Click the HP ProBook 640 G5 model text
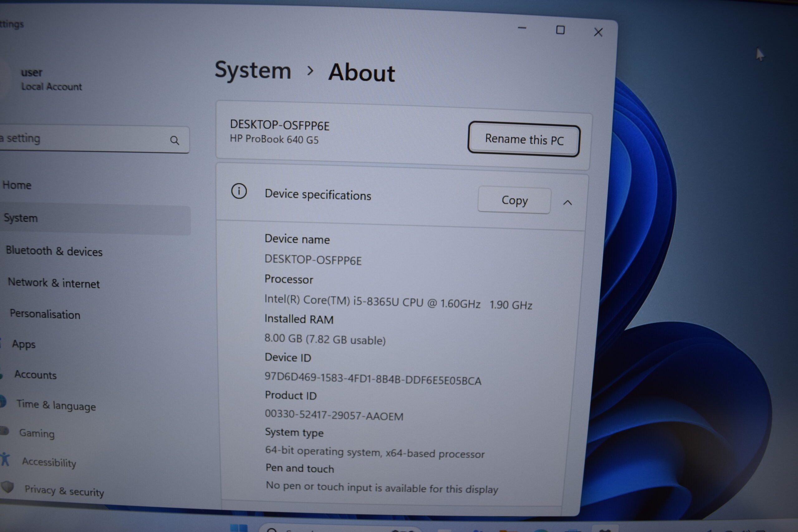The image size is (798, 532). pos(274,139)
